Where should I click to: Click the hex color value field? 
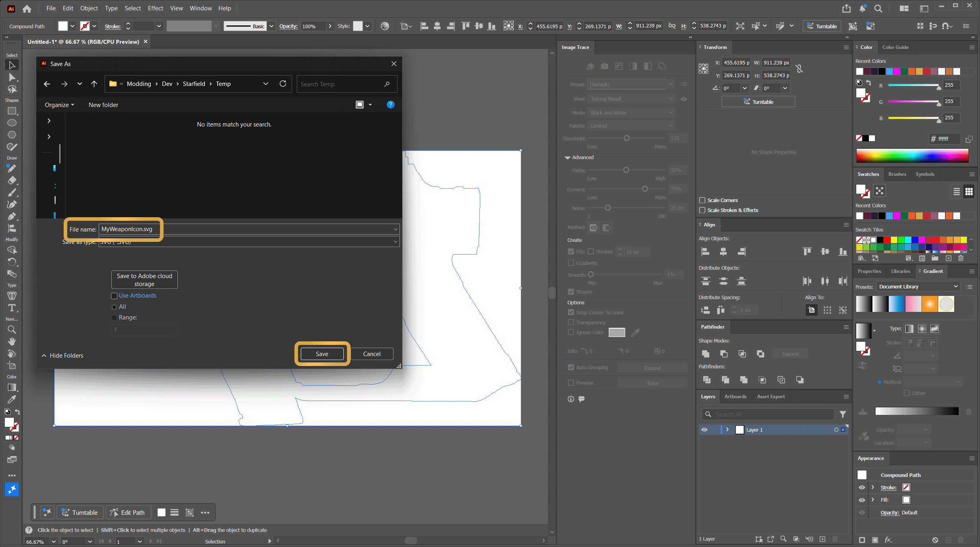[949, 138]
